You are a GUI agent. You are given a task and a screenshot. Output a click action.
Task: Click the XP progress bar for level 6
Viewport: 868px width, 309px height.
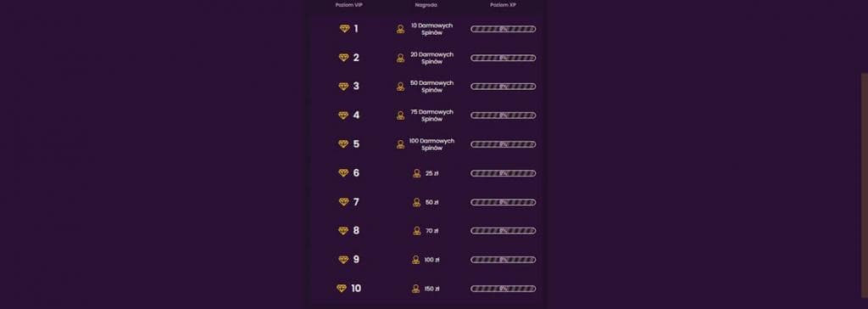(504, 173)
